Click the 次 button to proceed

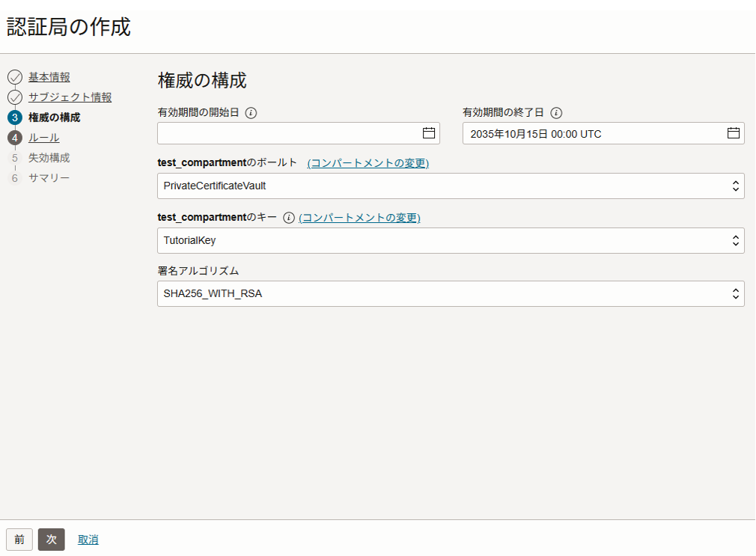point(52,540)
